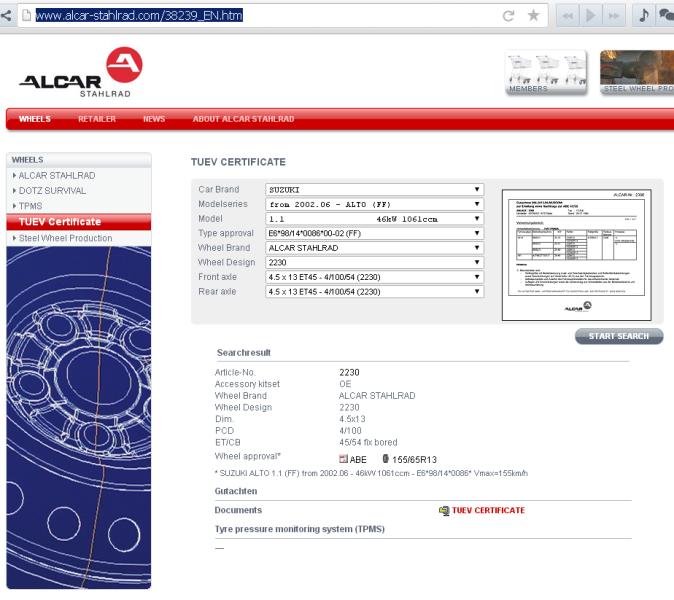Open the TUEV CERTIFICATE link
Screen dimensions: 674x600
point(488,510)
